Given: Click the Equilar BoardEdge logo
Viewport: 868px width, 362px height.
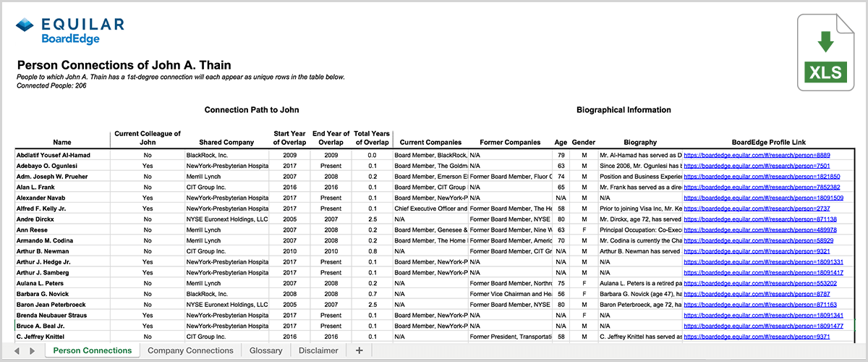Looking at the screenshot, I should click(x=70, y=30).
